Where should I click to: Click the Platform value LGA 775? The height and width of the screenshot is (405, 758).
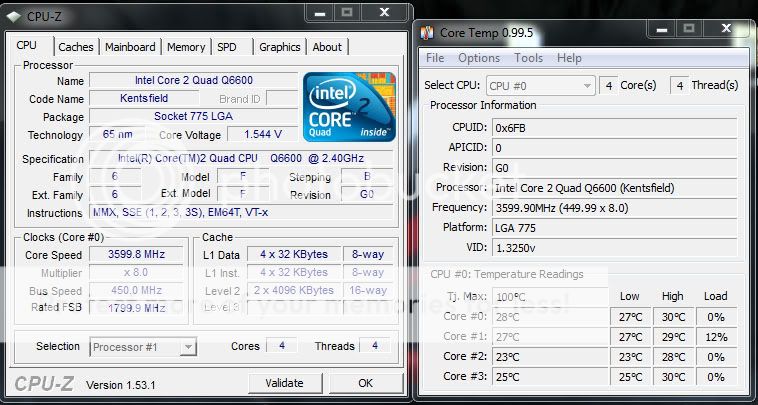click(614, 228)
